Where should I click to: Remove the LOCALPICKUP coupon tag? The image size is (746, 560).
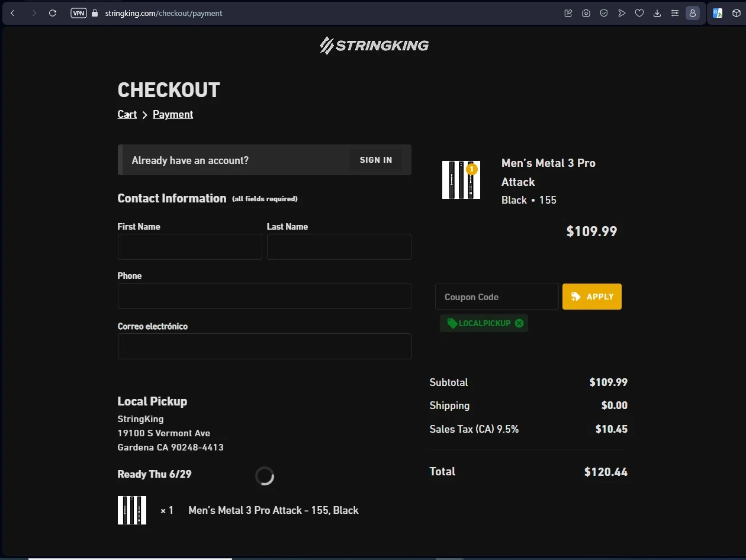click(519, 323)
